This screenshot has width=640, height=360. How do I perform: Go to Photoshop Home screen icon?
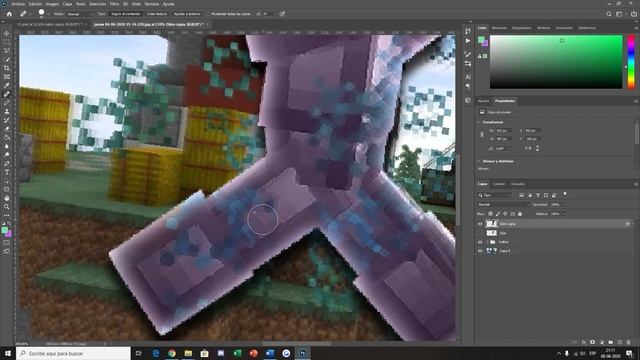point(9,14)
